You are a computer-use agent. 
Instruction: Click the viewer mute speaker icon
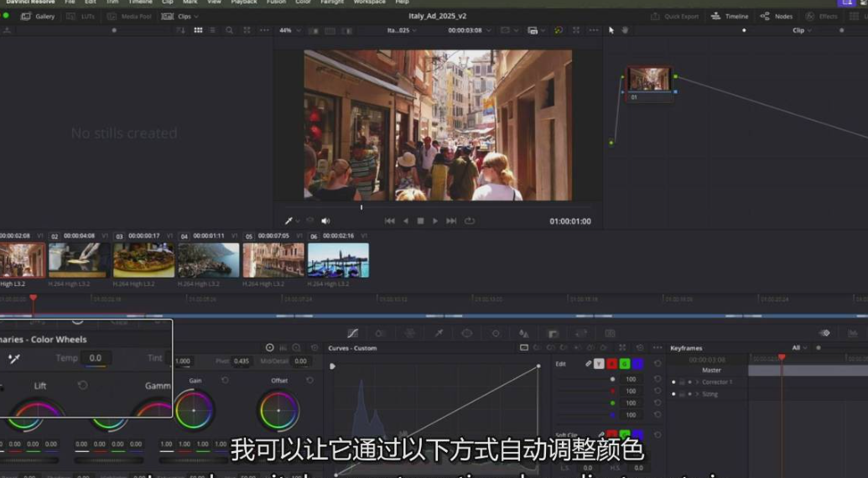[325, 221]
